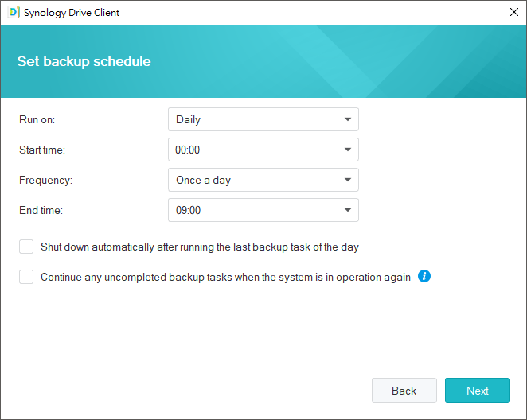Expand the Start time dropdown
This screenshot has width=527, height=420.
pyautogui.click(x=263, y=150)
